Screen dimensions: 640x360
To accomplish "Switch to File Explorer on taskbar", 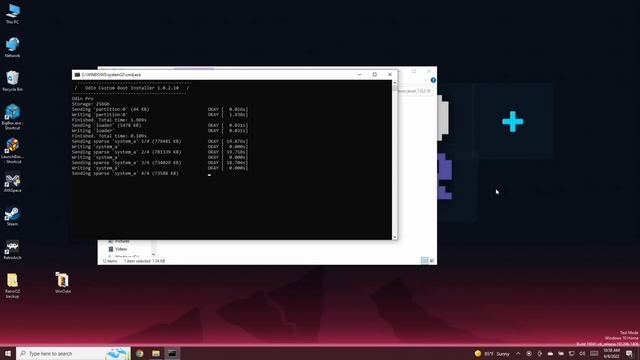I will click(x=156, y=353).
